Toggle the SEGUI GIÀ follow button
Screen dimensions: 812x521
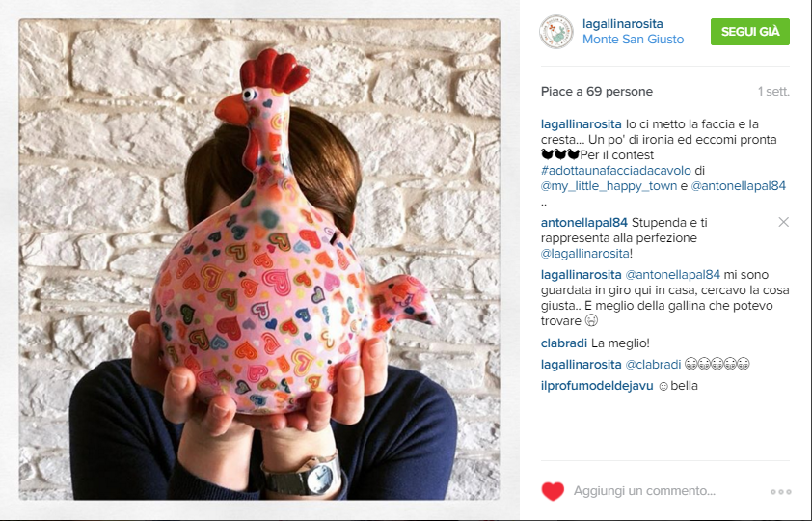pyautogui.click(x=750, y=32)
